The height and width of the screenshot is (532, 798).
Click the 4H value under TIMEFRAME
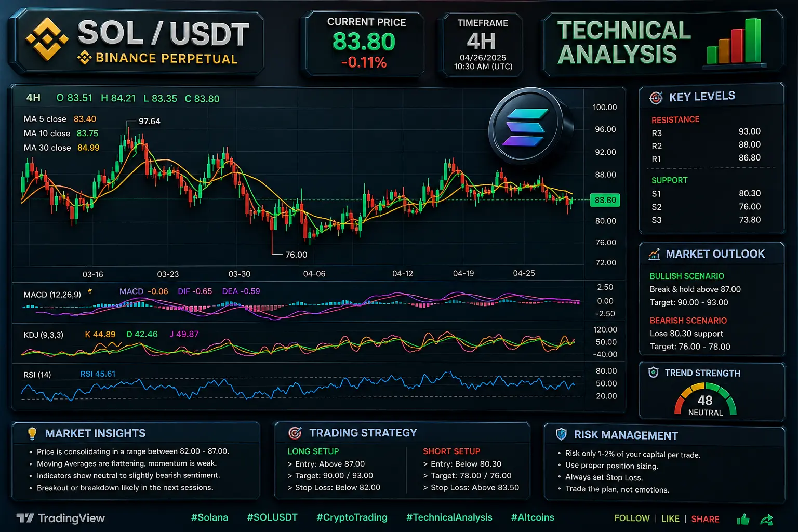tap(481, 41)
